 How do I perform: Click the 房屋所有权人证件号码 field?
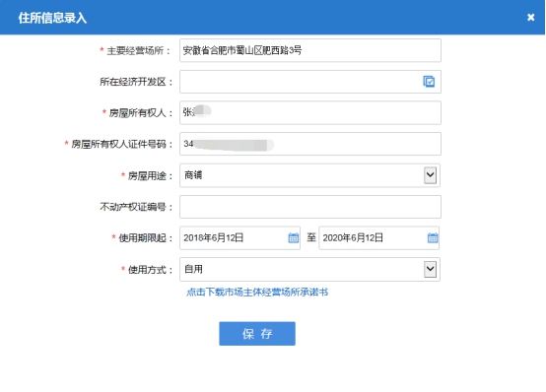click(310, 144)
